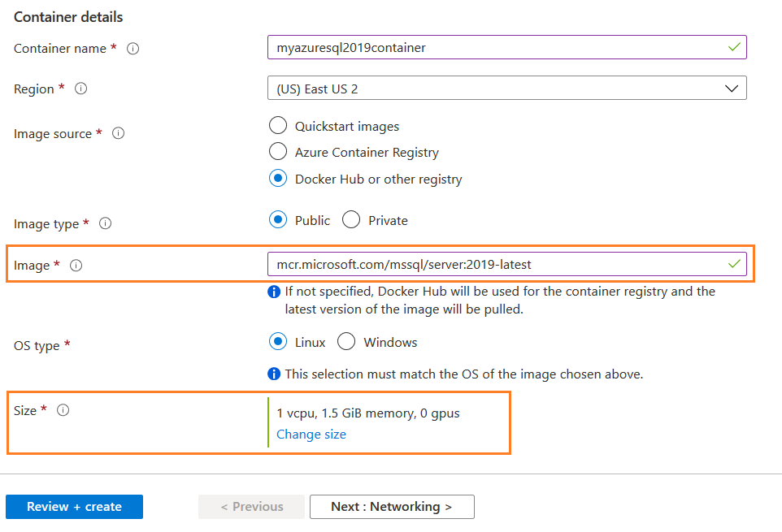
Task: Select Linux OS type
Action: pos(278,342)
